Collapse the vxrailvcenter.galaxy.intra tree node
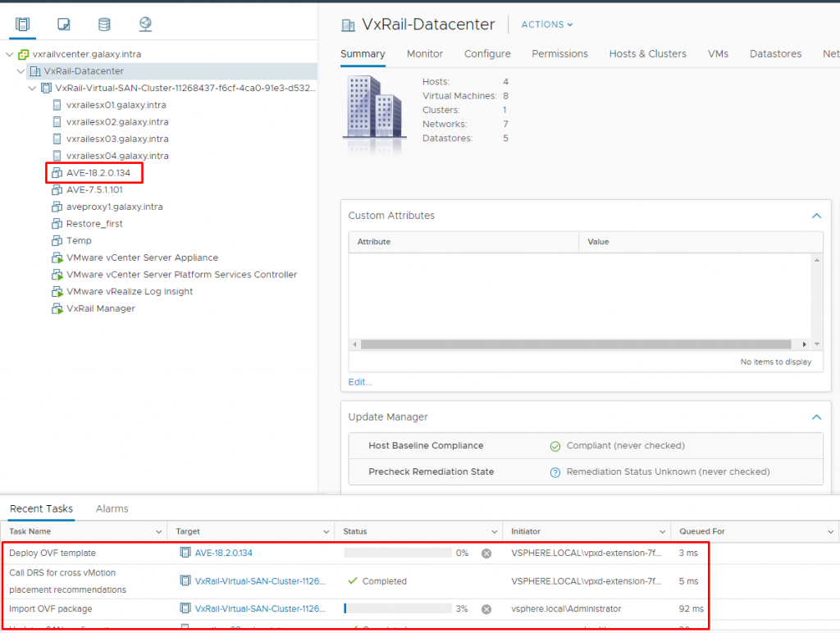This screenshot has height=633, width=840. click(10, 54)
